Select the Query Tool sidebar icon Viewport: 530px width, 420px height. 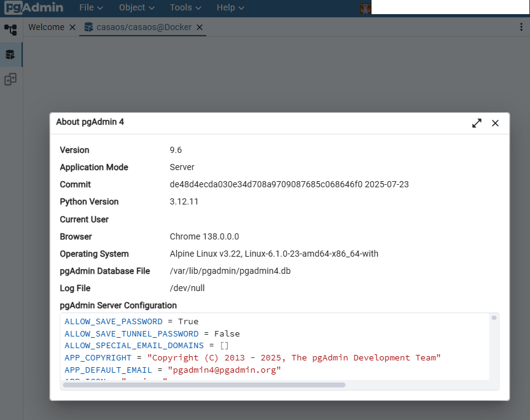pyautogui.click(x=10, y=55)
